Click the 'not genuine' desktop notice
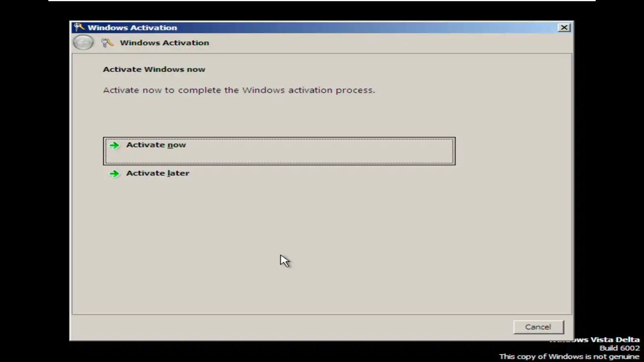Viewport: 644px width, 362px height. pos(569,356)
